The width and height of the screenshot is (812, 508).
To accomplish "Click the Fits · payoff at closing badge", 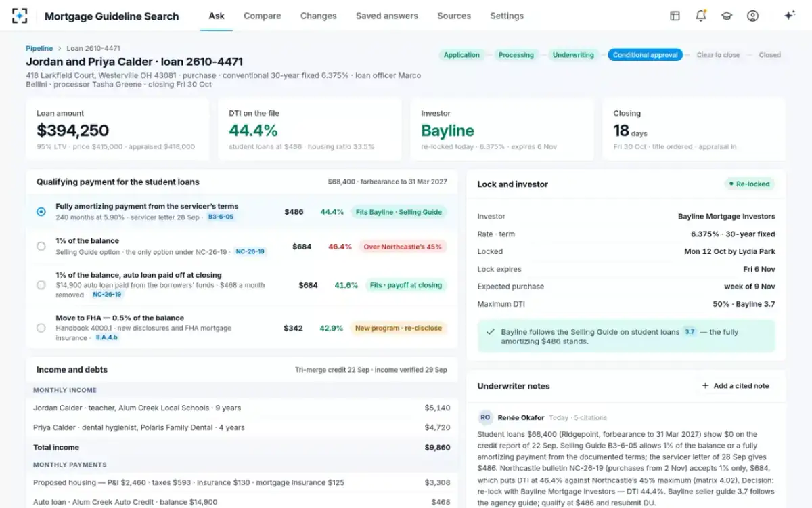I will click(x=406, y=285).
